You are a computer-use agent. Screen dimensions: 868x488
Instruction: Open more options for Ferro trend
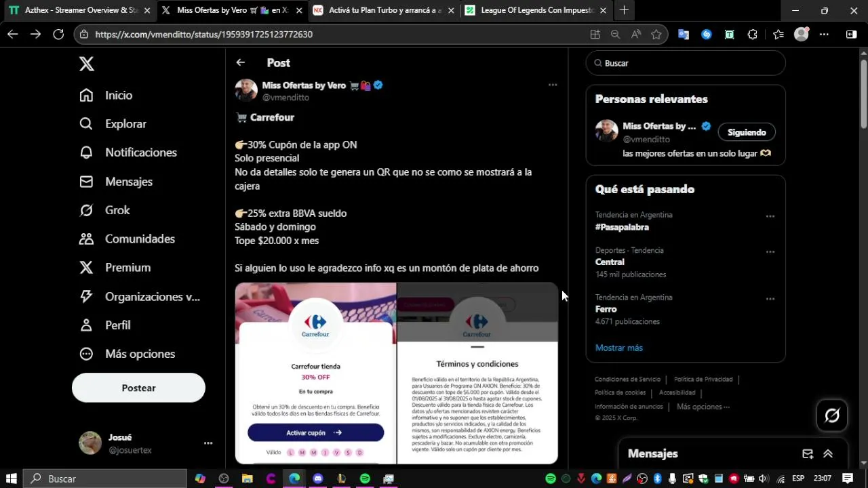pos(770,299)
